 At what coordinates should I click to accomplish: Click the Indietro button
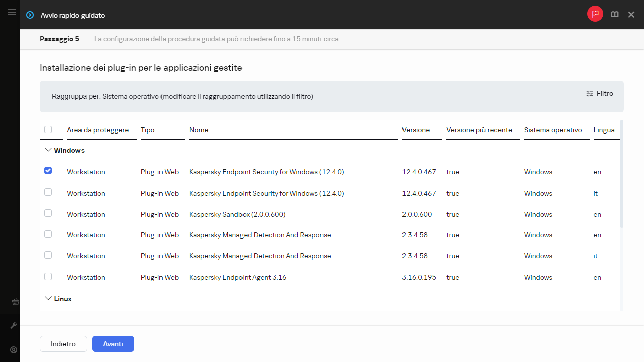(63, 344)
